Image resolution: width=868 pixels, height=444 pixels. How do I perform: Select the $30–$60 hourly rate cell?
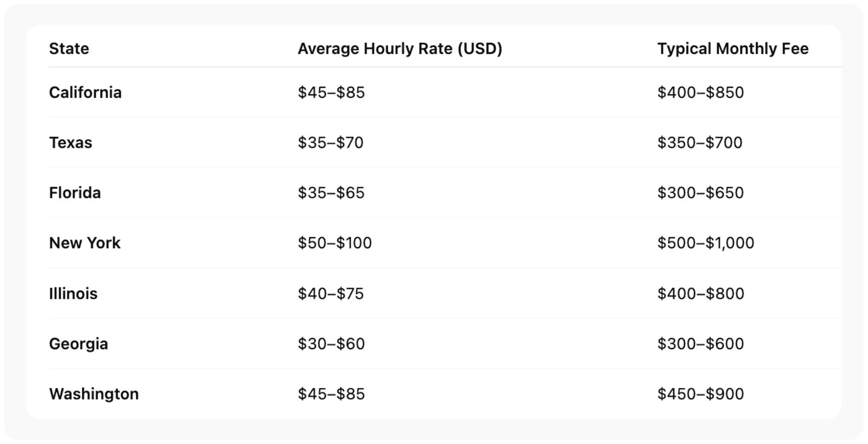click(331, 344)
